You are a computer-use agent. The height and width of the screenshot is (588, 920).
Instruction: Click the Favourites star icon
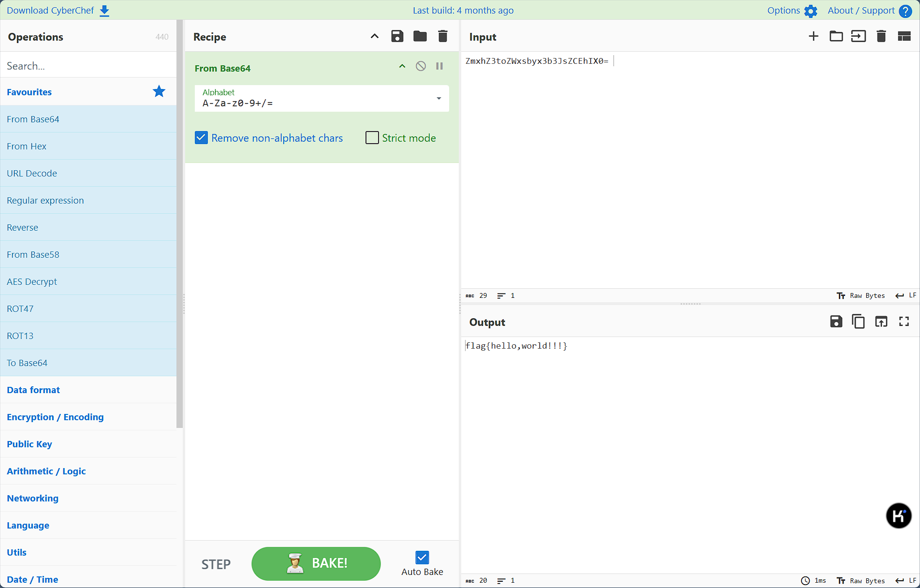159,91
